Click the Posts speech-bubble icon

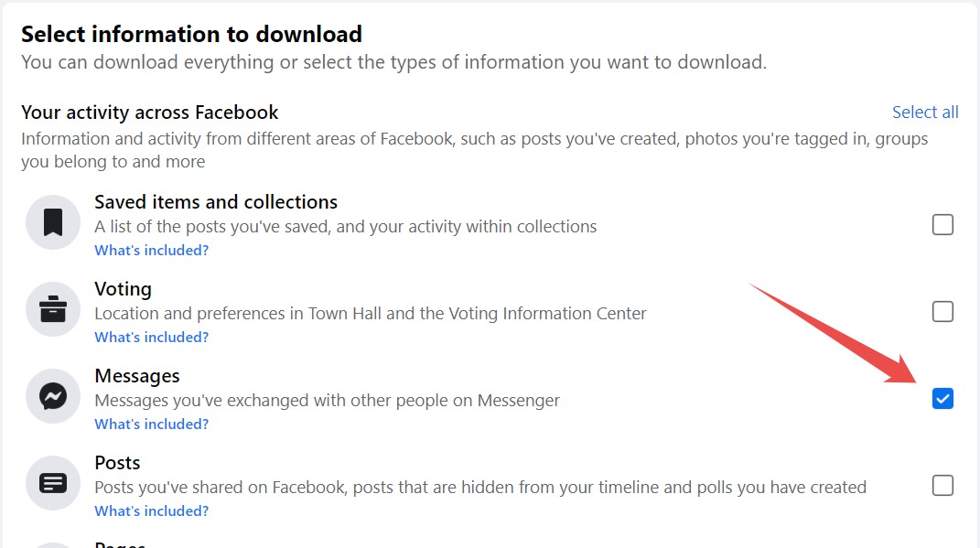(x=52, y=482)
